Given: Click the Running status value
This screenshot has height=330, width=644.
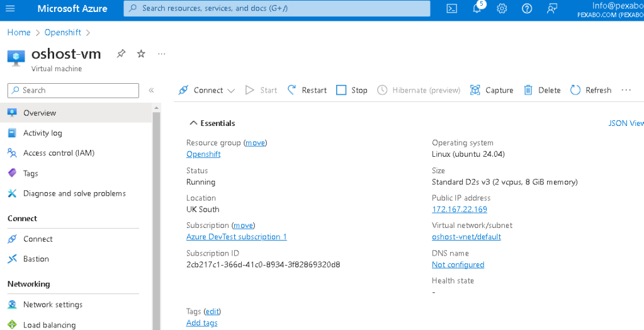Looking at the screenshot, I should 201,182.
